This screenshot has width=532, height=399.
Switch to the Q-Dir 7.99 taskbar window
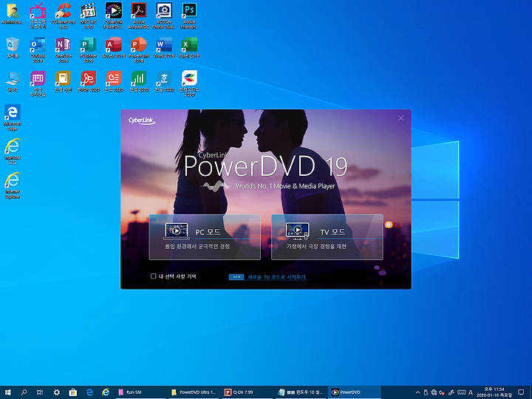[248, 392]
